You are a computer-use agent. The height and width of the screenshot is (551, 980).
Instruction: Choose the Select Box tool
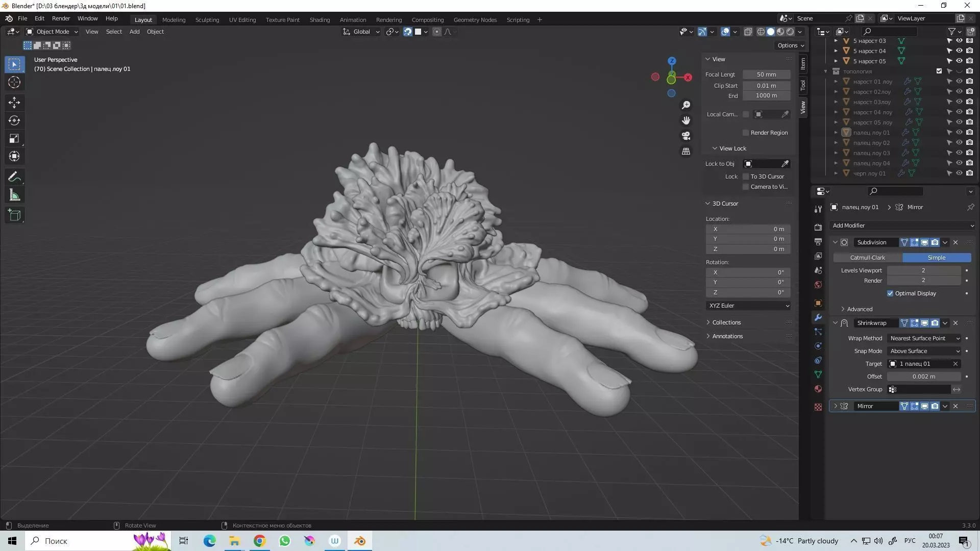coord(14,64)
